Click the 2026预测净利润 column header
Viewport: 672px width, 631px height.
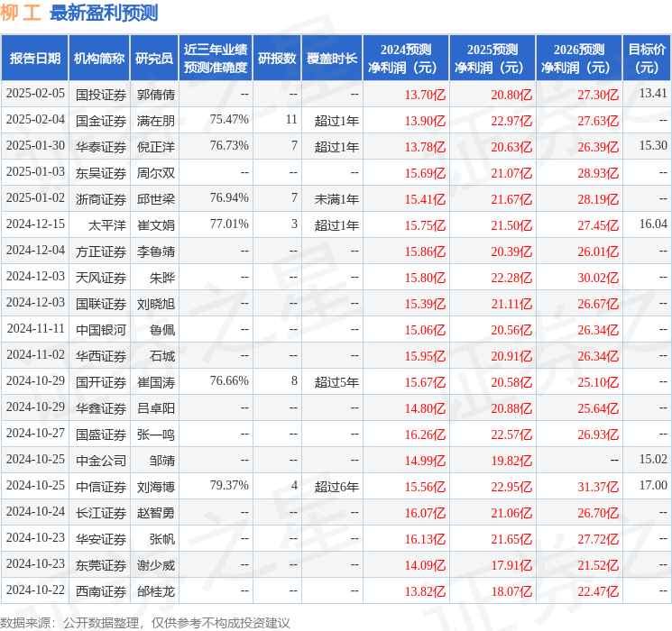(x=579, y=59)
